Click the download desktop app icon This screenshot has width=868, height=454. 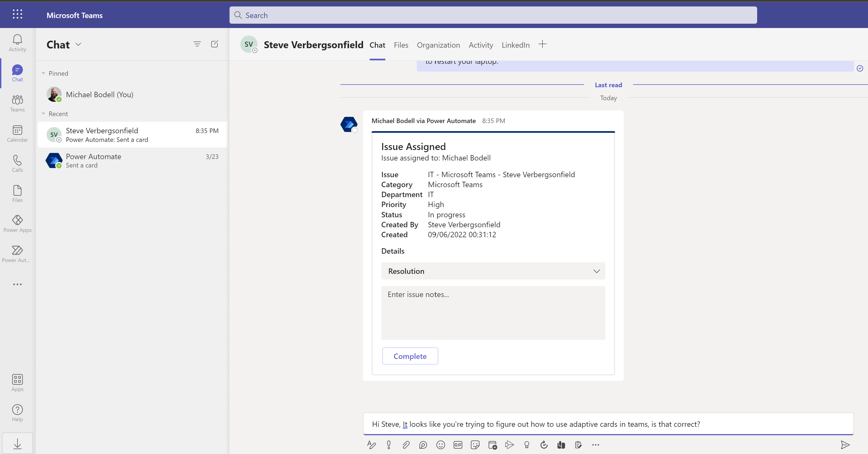[17, 443]
